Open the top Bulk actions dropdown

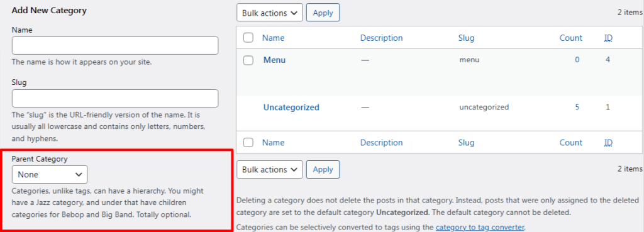click(x=269, y=13)
